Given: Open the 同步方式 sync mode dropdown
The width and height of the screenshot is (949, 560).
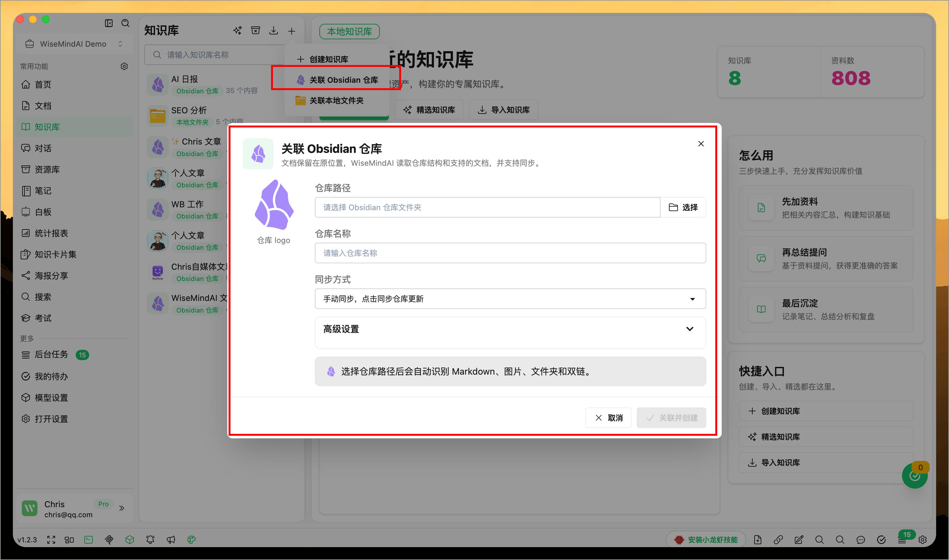Looking at the screenshot, I should tap(510, 299).
